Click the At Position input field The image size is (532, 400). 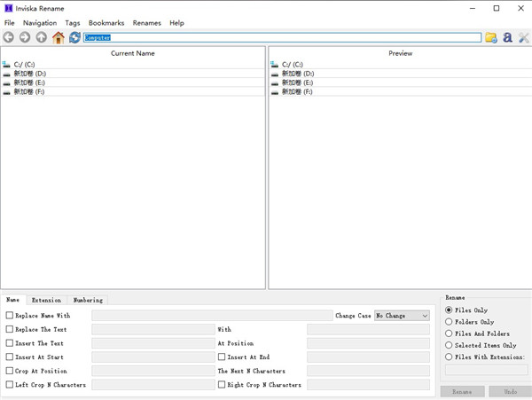[368, 343]
